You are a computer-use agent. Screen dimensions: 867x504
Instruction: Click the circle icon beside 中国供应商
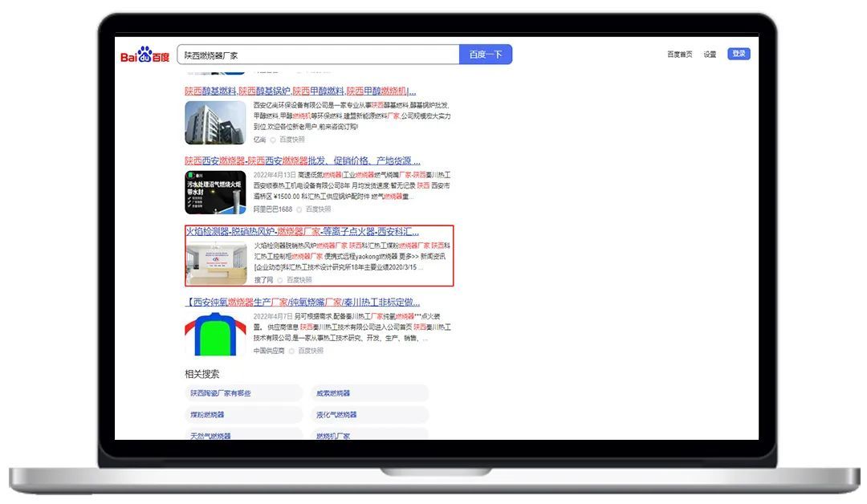291,351
